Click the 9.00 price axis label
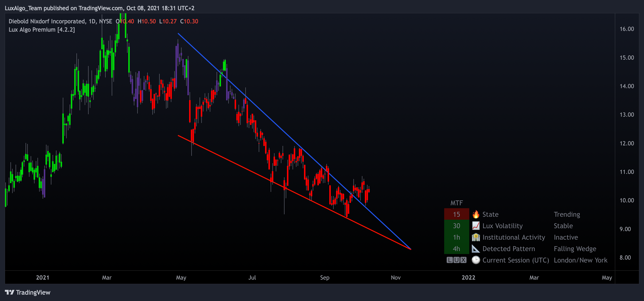 [625, 229]
